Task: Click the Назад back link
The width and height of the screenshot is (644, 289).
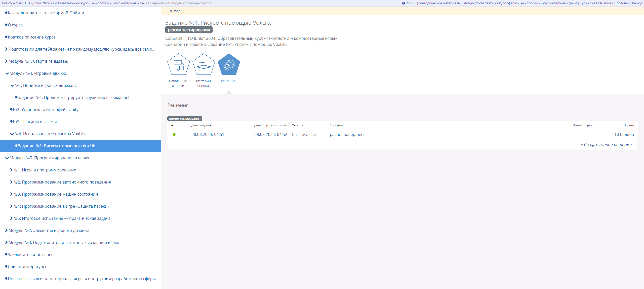Action: coord(175,11)
